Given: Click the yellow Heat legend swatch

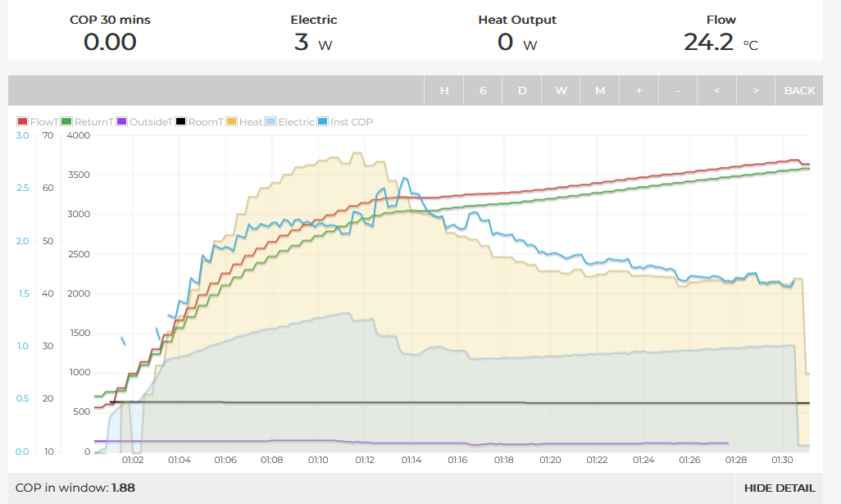Looking at the screenshot, I should [232, 122].
